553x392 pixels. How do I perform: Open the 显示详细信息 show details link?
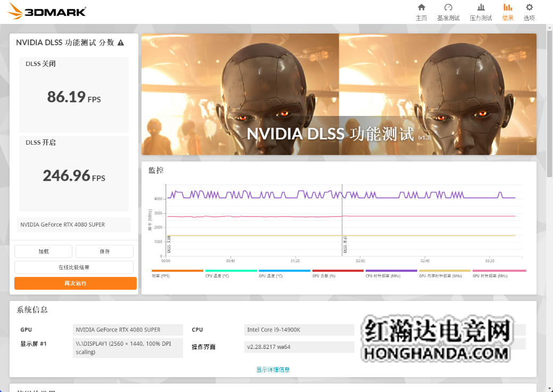[273, 370]
